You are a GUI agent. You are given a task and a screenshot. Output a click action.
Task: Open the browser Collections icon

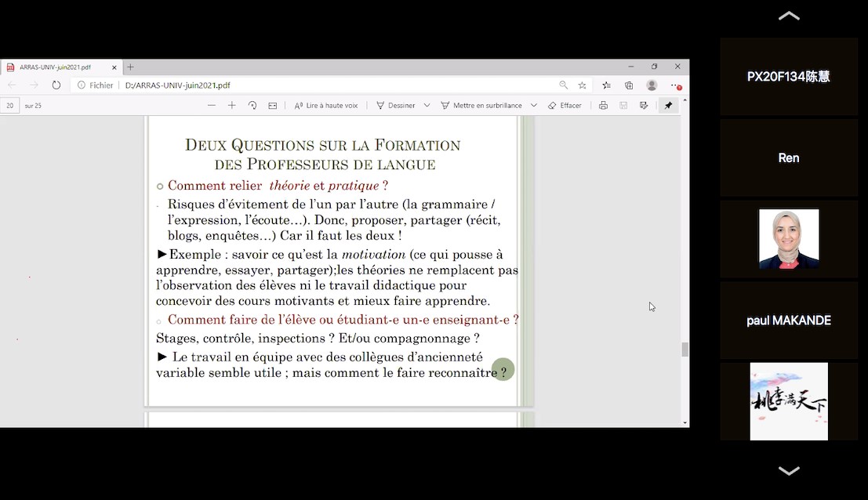(x=629, y=85)
